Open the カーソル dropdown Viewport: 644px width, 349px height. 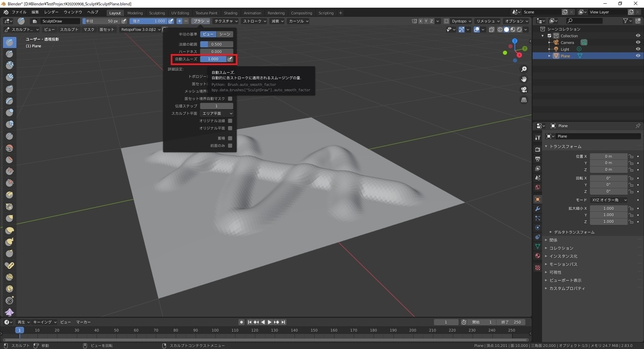(x=298, y=21)
